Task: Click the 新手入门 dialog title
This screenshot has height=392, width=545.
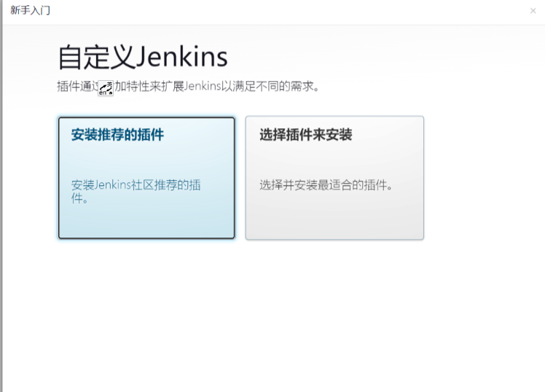Action: click(30, 10)
